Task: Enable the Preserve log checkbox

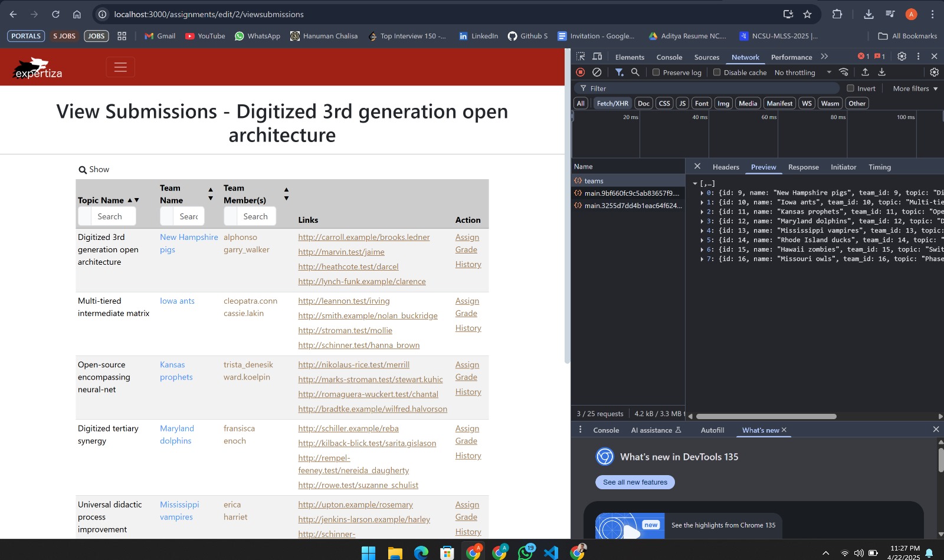Action: click(656, 73)
